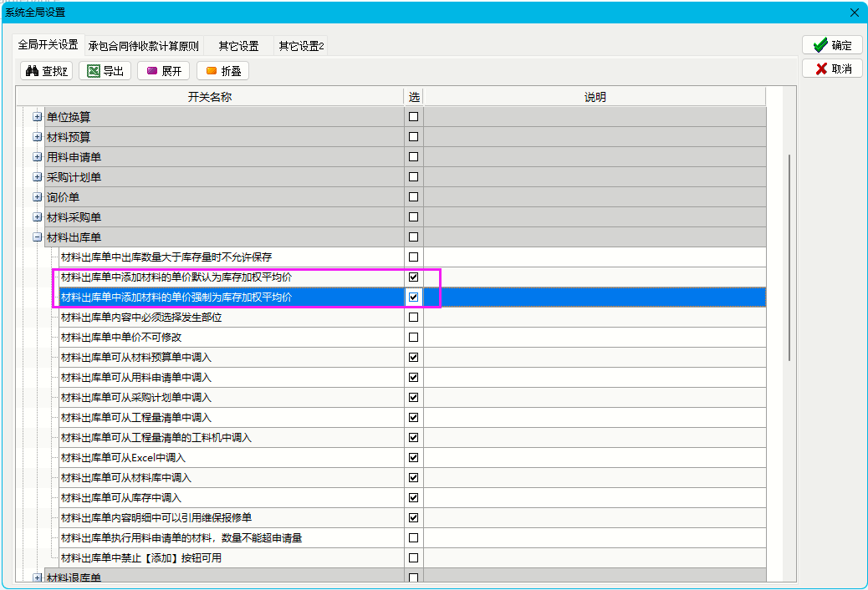Switch to 承包合同待收款计算原则 tab
Screen dimensions: 868x590
[144, 46]
